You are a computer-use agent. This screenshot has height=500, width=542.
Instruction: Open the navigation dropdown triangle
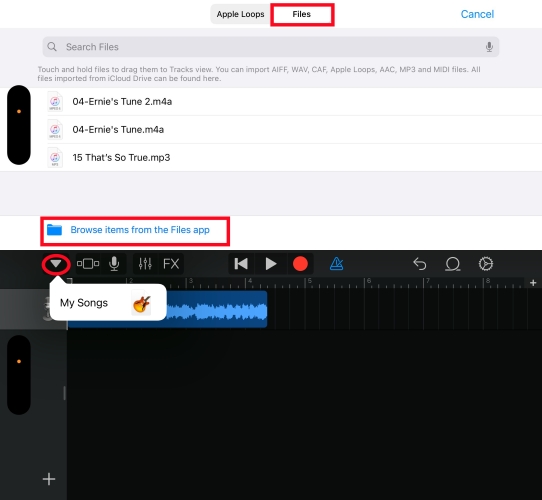[x=56, y=264]
